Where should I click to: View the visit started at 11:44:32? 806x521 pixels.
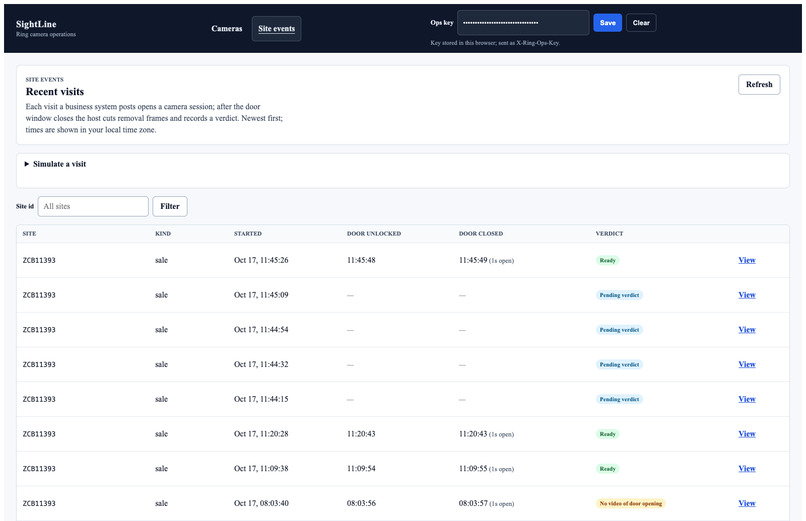click(747, 364)
